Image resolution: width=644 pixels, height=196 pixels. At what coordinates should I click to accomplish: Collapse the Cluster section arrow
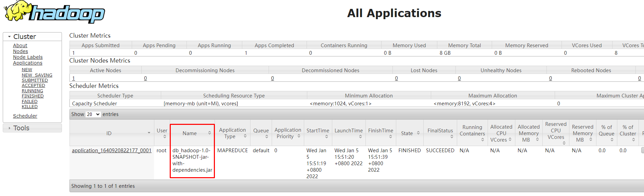click(x=9, y=37)
